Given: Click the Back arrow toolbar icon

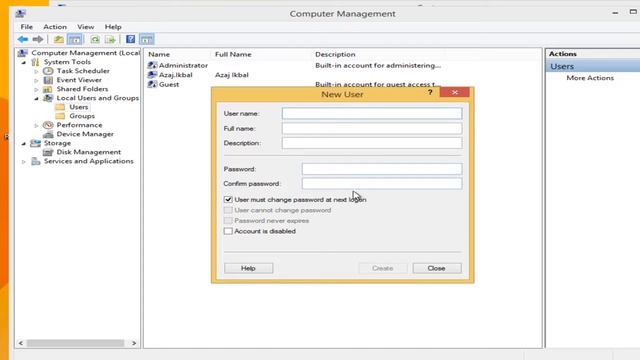Looking at the screenshot, I should click(x=22, y=39).
